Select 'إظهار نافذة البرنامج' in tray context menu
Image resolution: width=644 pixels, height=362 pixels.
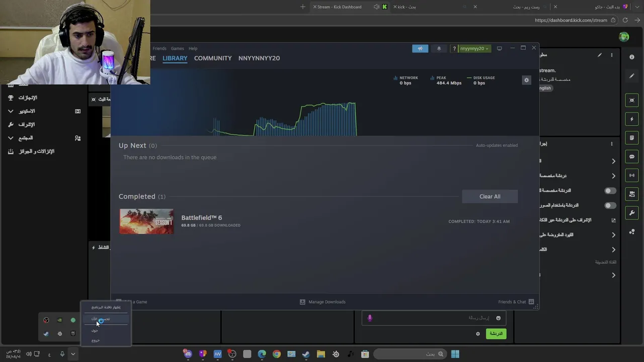[106, 307]
